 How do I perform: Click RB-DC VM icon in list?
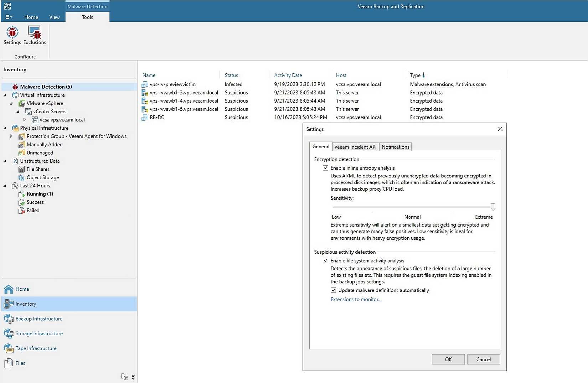tap(145, 117)
